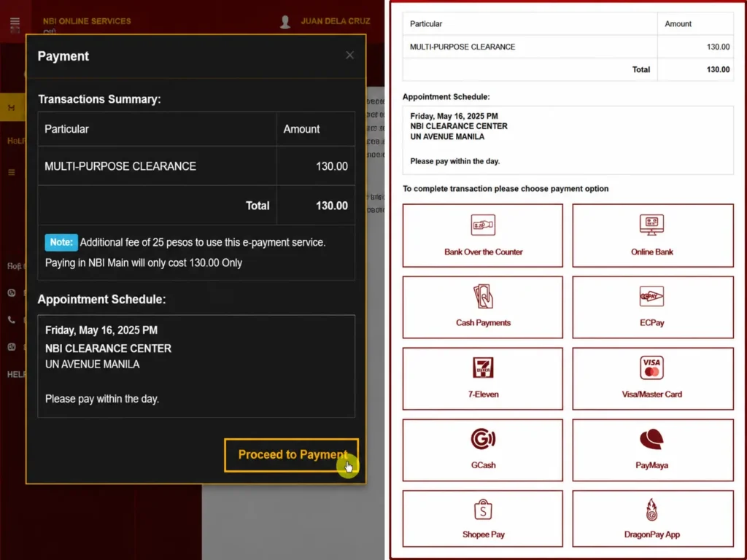Click the Proceed to Payment button

(x=292, y=455)
